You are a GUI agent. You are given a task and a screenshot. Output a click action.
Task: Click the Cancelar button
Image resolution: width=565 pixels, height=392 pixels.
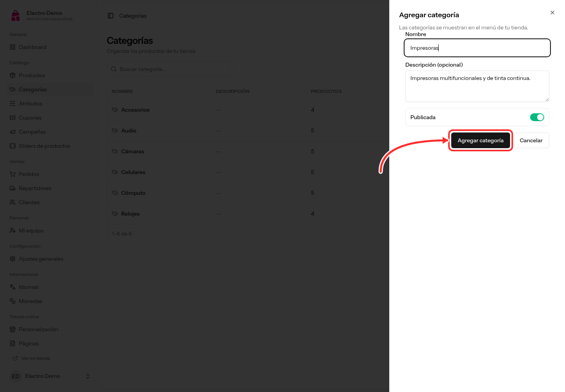click(531, 140)
